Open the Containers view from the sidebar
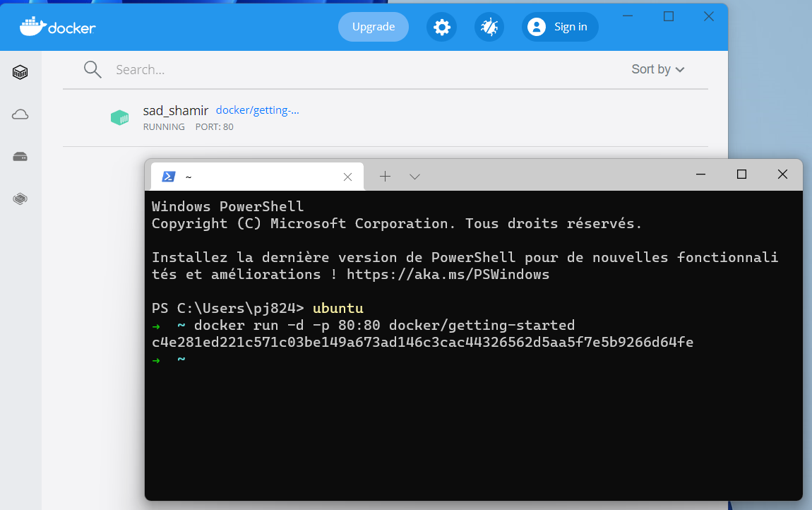This screenshot has width=812, height=510. tap(20, 71)
